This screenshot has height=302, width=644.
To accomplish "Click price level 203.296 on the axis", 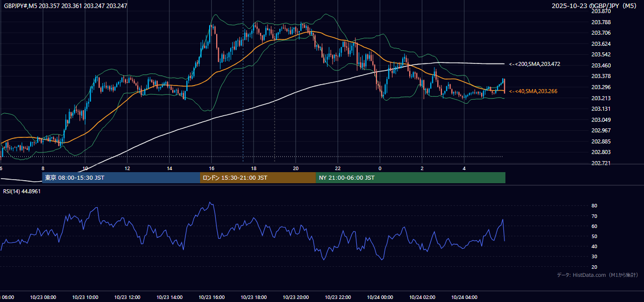I will point(601,87).
